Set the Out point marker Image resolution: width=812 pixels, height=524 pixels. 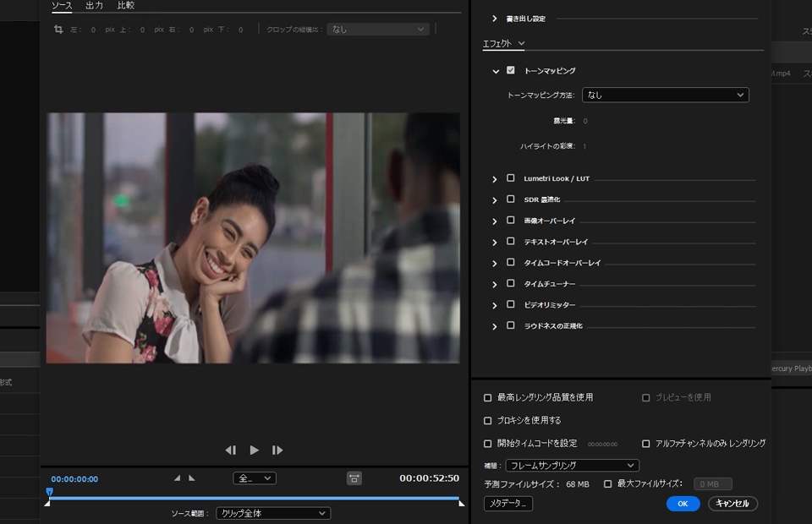[x=192, y=478]
